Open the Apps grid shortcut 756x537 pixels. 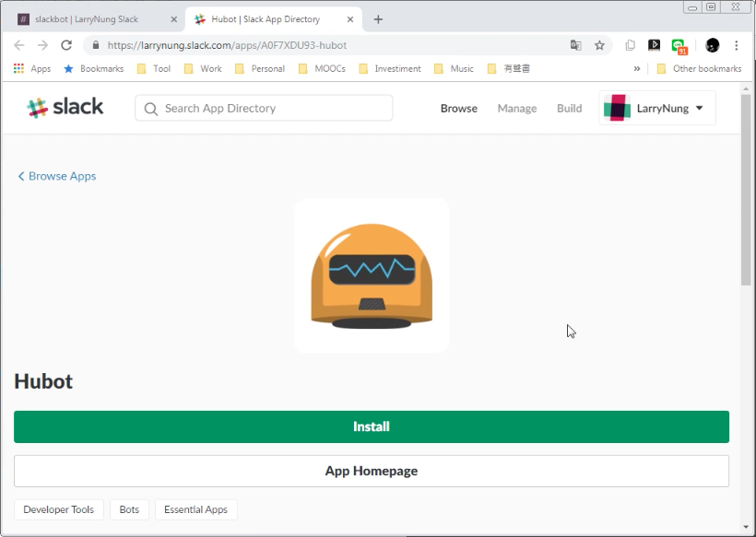click(x=32, y=69)
